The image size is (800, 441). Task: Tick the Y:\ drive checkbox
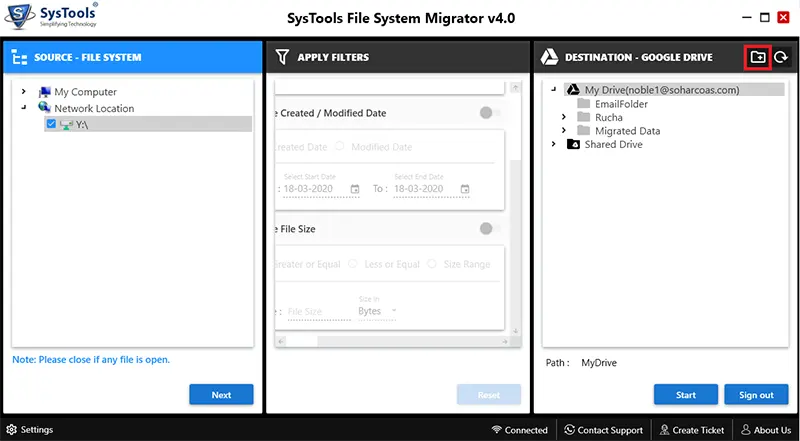51,124
